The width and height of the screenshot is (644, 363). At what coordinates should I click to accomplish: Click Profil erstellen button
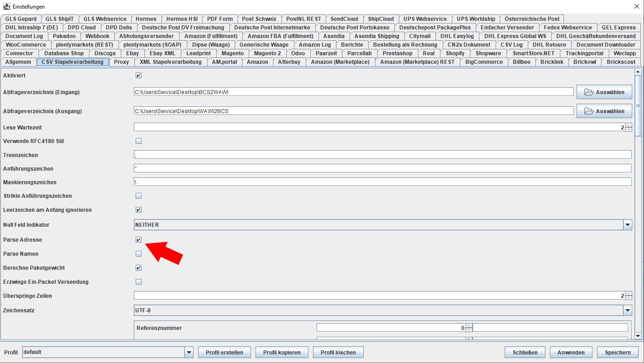pos(224,352)
